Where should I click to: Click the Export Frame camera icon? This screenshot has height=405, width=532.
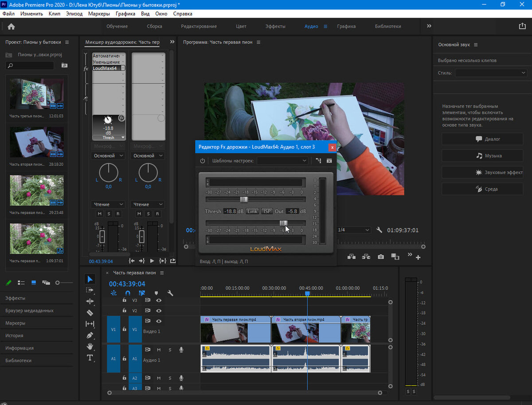point(381,257)
